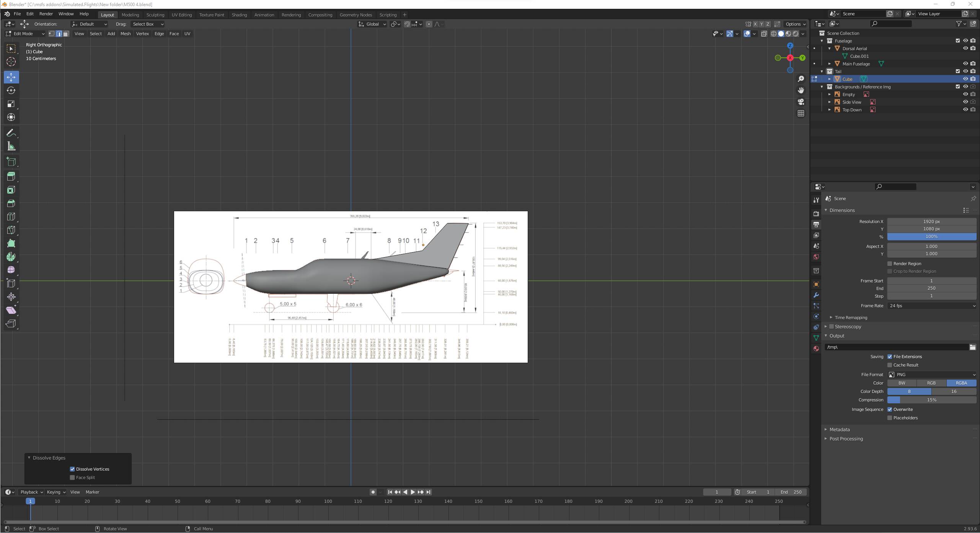Toggle X-ray display in viewport
The width and height of the screenshot is (980, 533).
[x=764, y=34]
